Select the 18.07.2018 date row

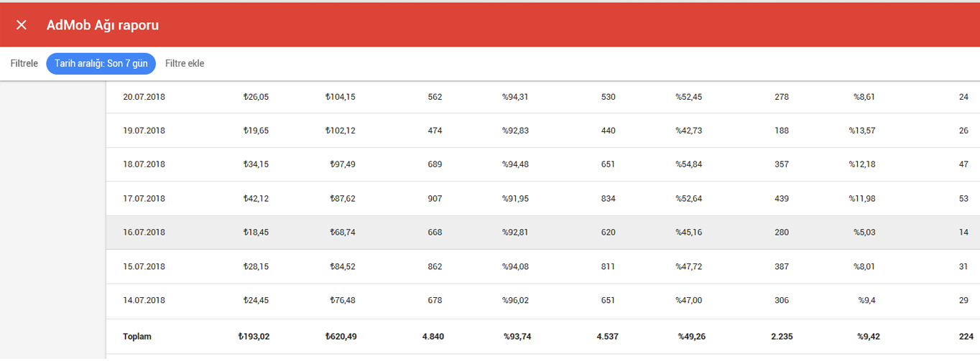click(x=543, y=164)
